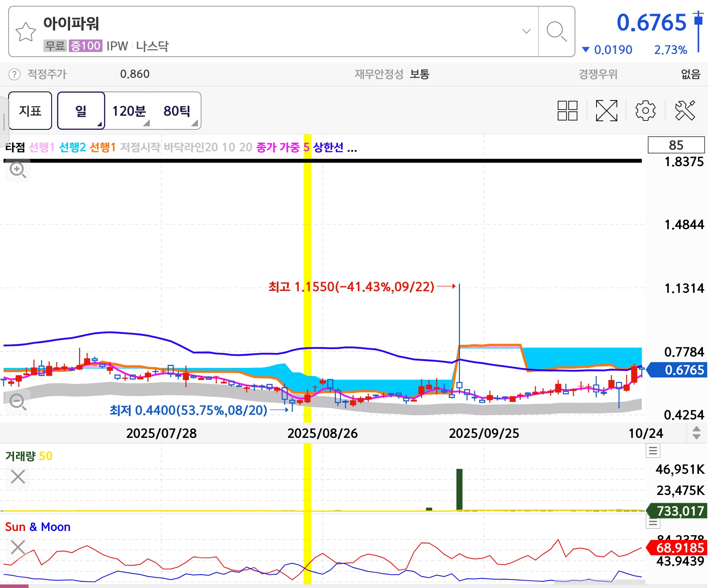Open drawing tools wrench icon
Viewport: 708px width, 588px height.
point(685,111)
